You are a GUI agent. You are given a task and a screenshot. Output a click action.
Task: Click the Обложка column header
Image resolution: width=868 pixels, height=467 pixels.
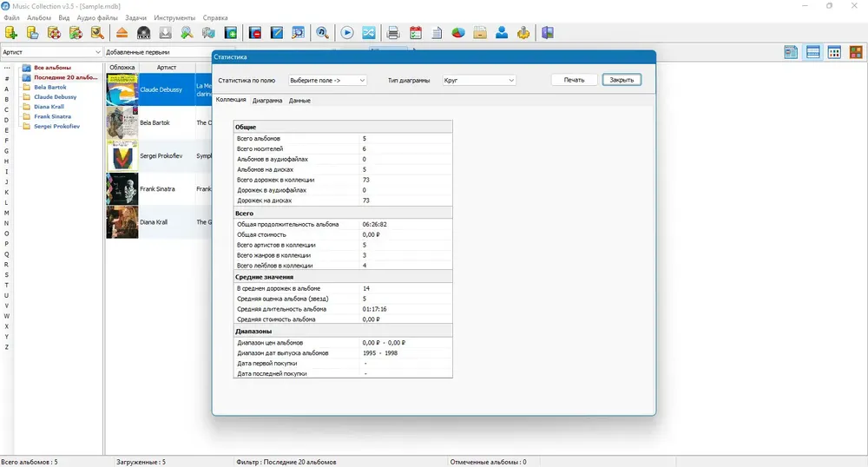pyautogui.click(x=122, y=68)
